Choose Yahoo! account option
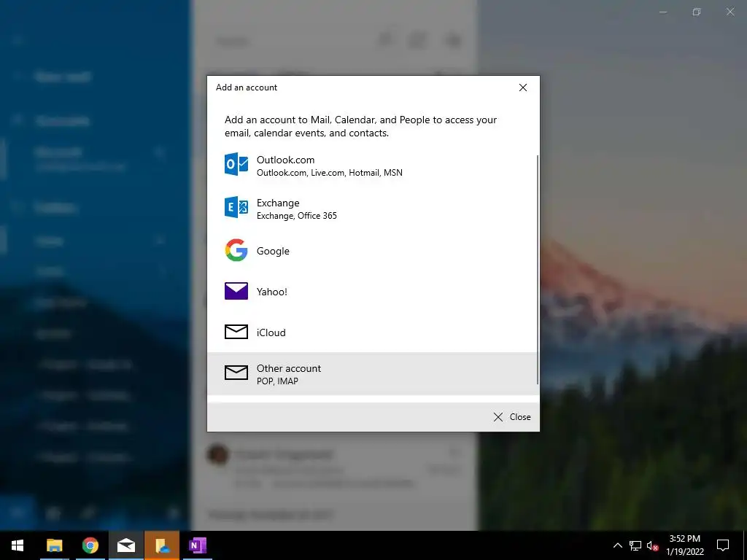 (373, 292)
